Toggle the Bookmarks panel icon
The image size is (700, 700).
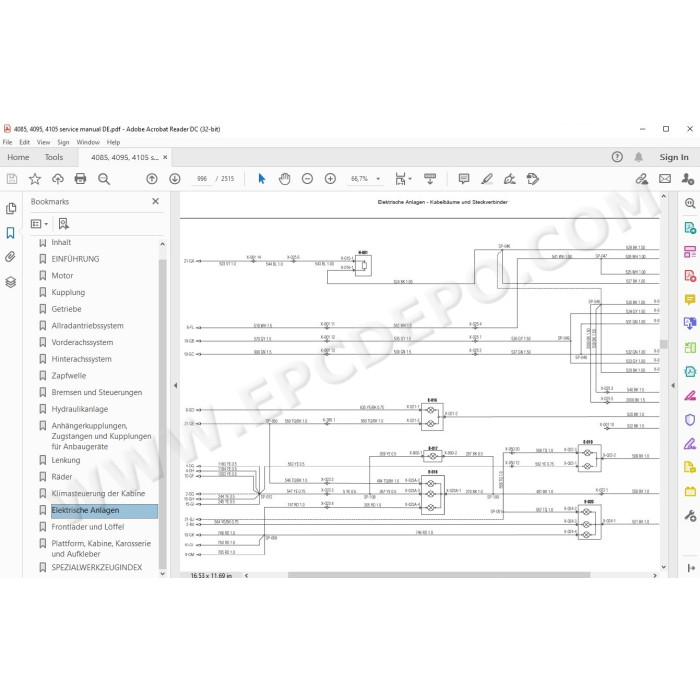(x=11, y=233)
